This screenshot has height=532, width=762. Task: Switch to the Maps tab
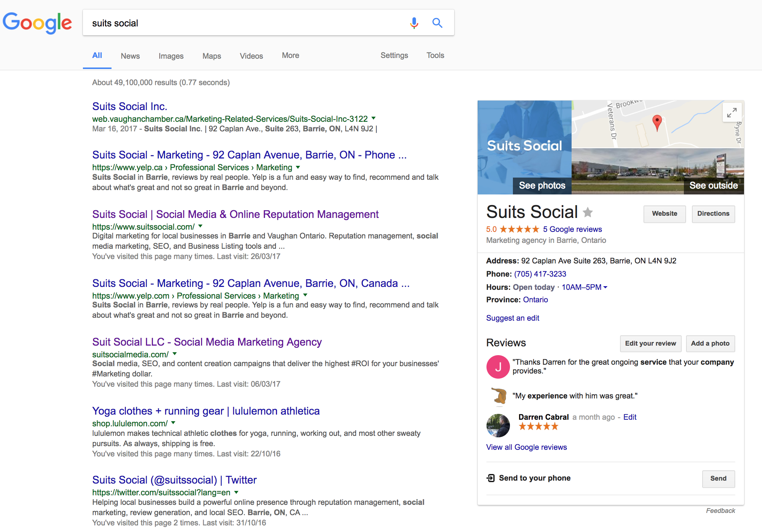pos(212,56)
